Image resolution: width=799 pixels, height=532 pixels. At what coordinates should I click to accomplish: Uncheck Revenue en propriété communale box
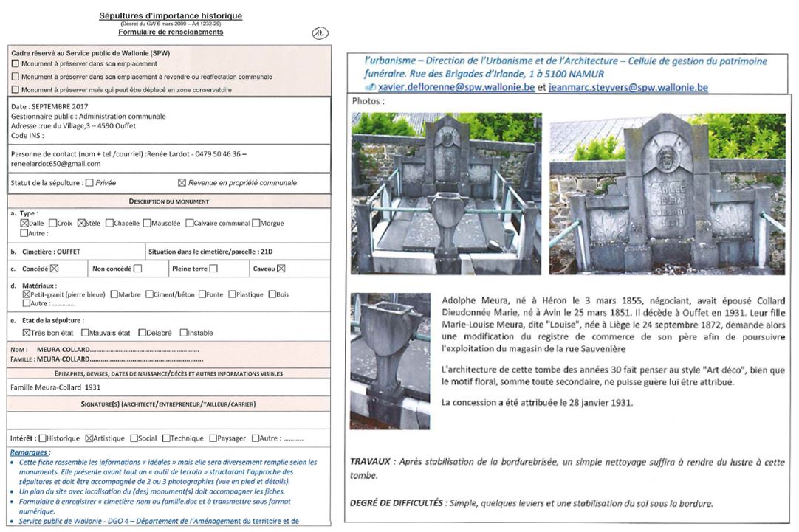pyautogui.click(x=182, y=182)
